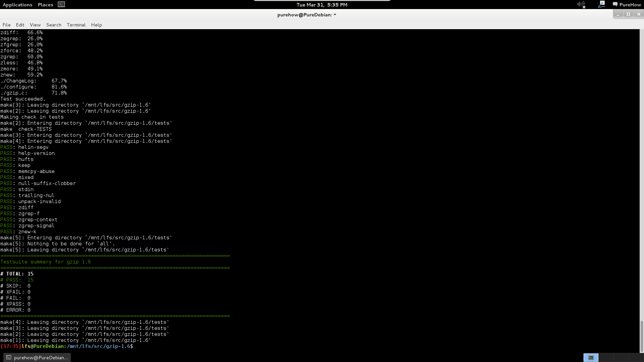
Task: Open the File menu
Action: 7,25
